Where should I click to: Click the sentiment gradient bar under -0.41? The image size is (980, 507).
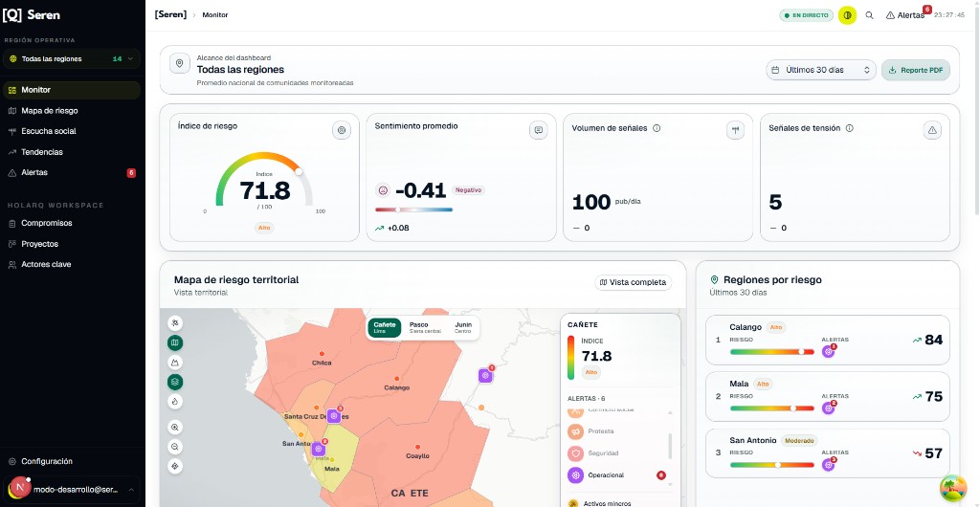pos(413,209)
